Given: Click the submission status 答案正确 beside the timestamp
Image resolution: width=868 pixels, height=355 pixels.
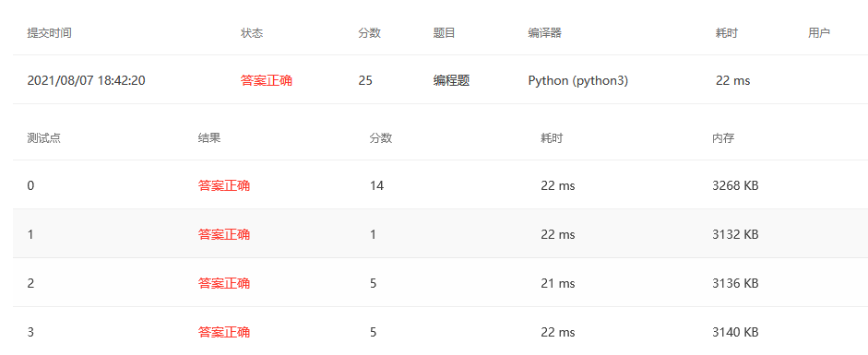Looking at the screenshot, I should point(267,81).
